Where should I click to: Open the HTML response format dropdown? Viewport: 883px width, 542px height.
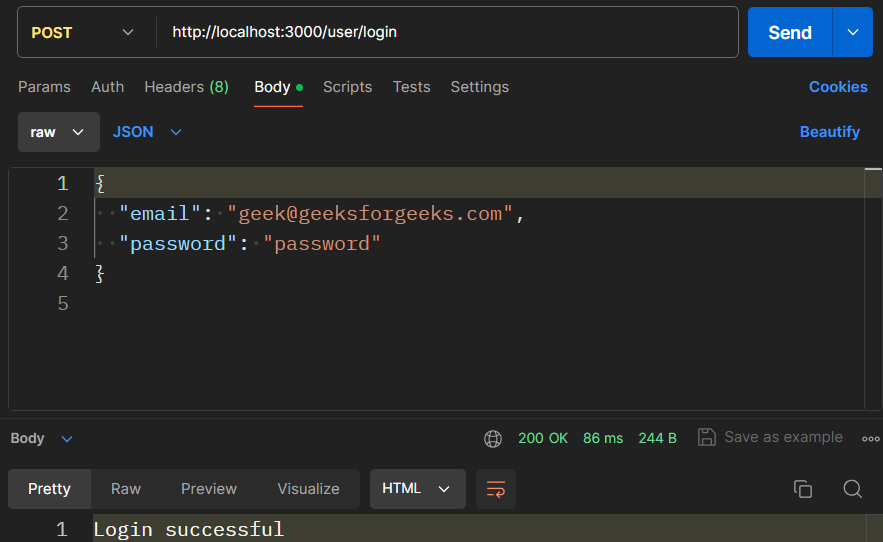click(417, 488)
